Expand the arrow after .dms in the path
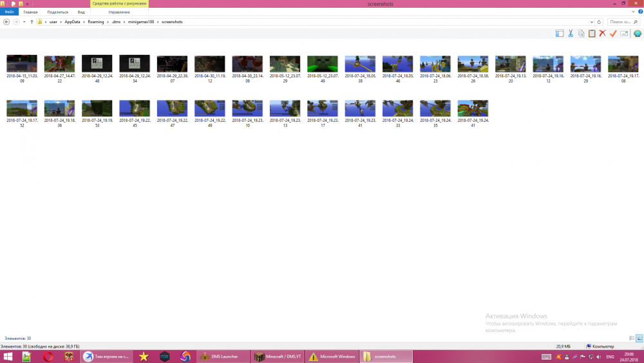 coord(124,22)
